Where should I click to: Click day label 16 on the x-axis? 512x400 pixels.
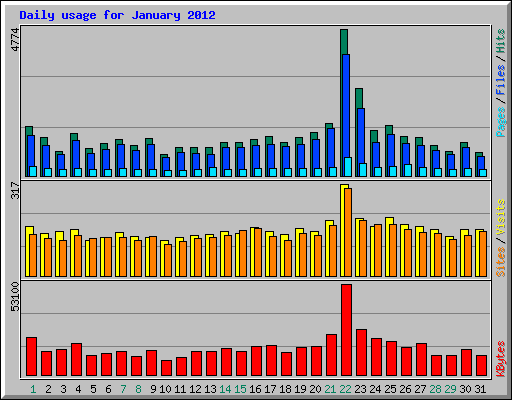click(255, 389)
